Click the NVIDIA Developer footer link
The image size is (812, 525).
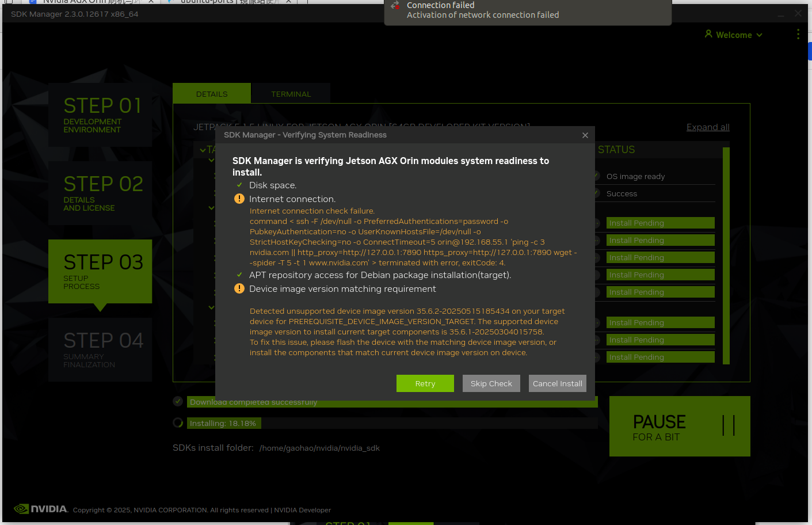(x=302, y=510)
